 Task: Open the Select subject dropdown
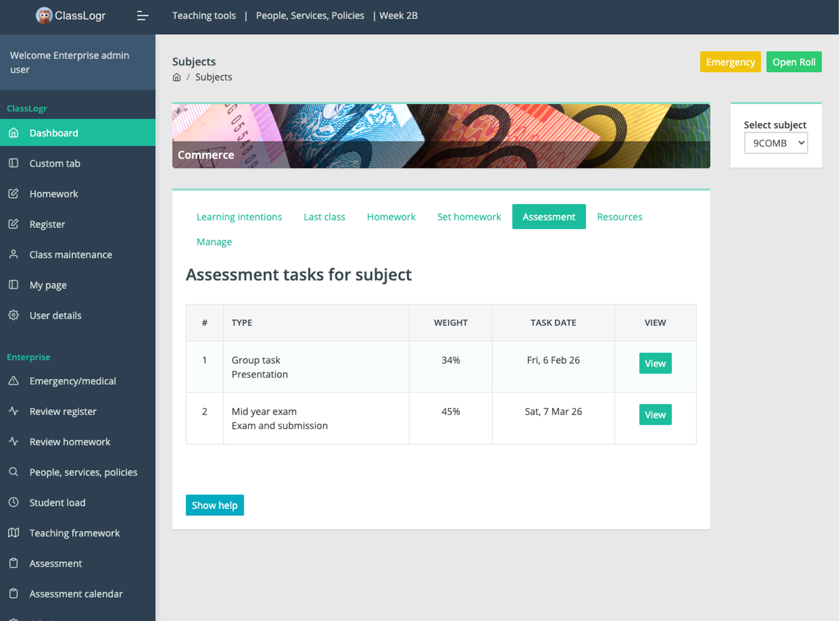[776, 143]
